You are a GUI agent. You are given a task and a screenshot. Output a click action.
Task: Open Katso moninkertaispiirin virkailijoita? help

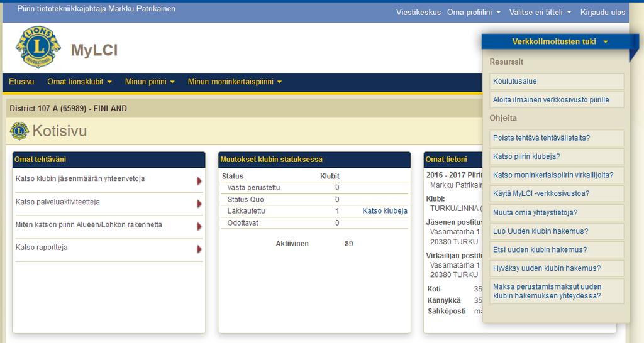[x=557, y=175]
